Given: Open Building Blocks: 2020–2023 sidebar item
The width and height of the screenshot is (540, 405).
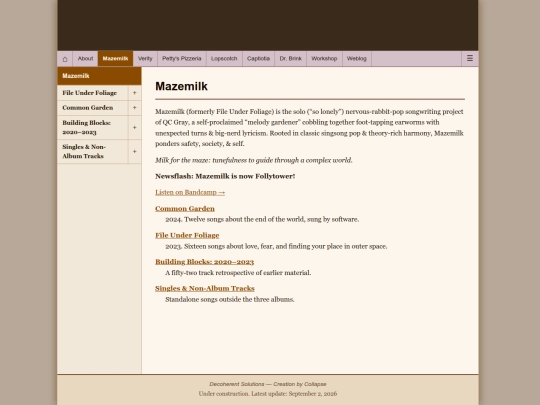Looking at the screenshot, I should (93, 127).
